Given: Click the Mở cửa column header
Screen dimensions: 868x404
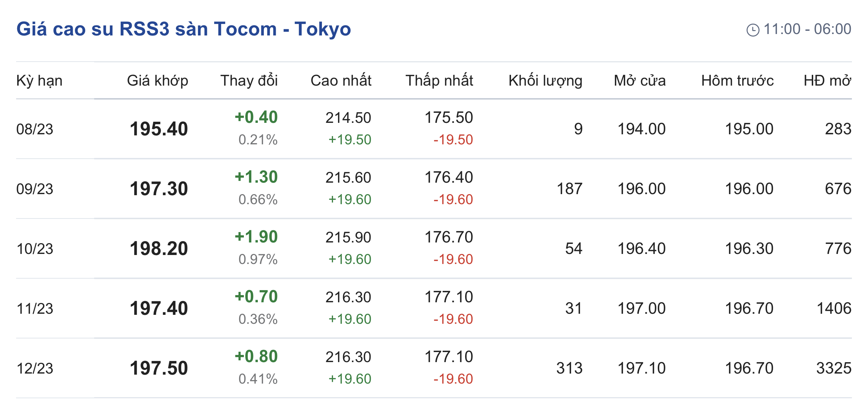Looking at the screenshot, I should pos(640,81).
